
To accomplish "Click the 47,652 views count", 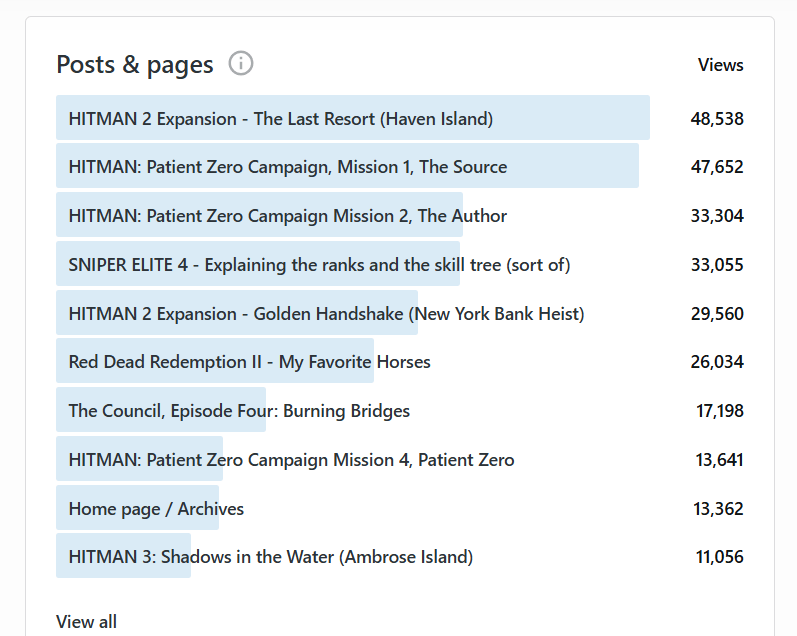I will pyautogui.click(x=717, y=167).
